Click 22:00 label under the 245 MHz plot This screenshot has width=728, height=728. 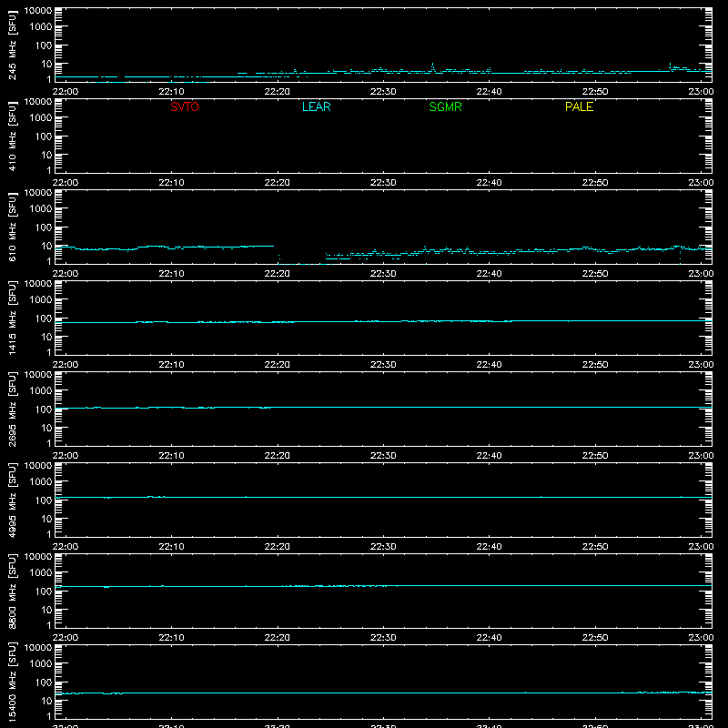click(66, 92)
